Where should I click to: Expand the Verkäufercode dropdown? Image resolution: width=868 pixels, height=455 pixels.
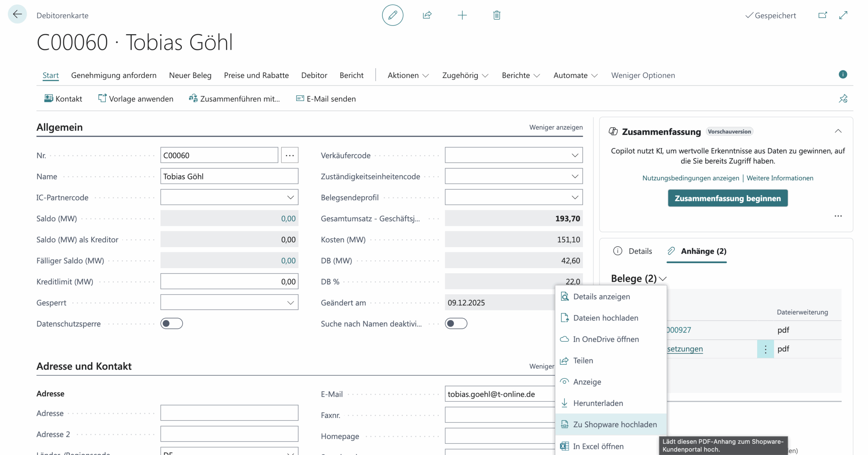coord(575,155)
